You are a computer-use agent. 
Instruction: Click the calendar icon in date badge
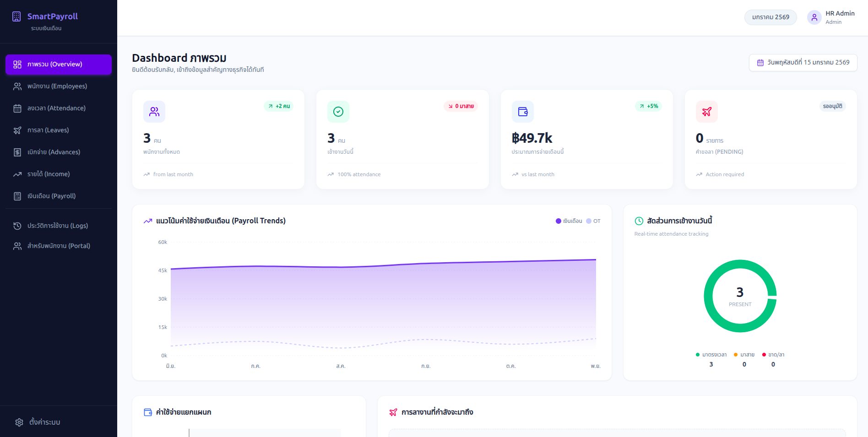[x=760, y=63]
